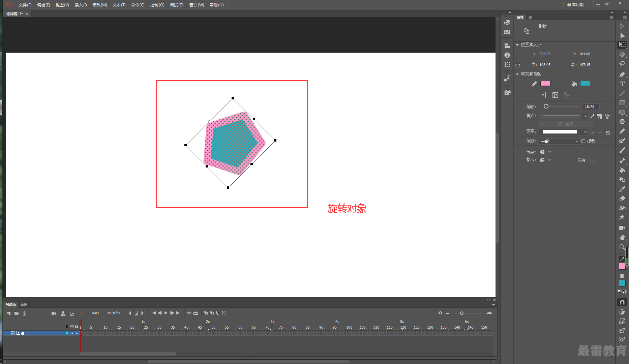
Task: Select the Camera tool
Action: point(622,228)
